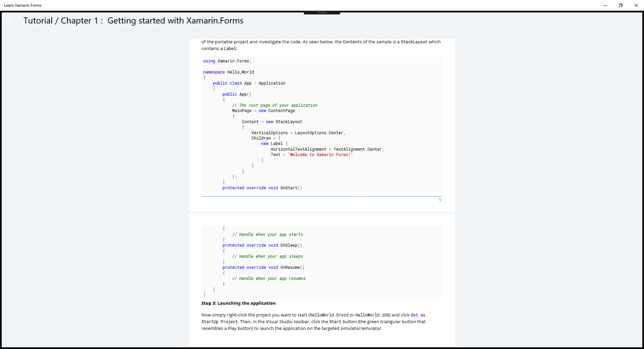The height and width of the screenshot is (349, 644).
Task: Click the string "Welcome to Xamarin Forms!"
Action: pyautogui.click(x=320, y=155)
